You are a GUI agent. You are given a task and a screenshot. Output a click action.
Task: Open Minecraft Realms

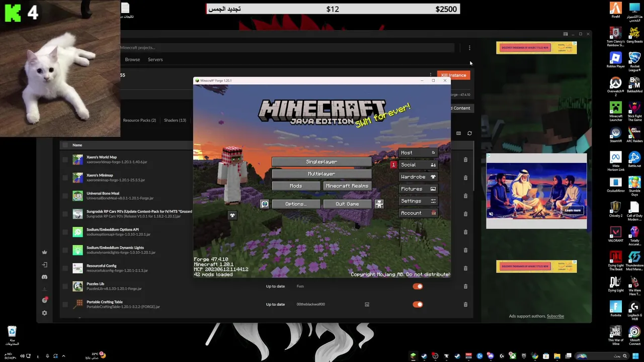click(347, 186)
